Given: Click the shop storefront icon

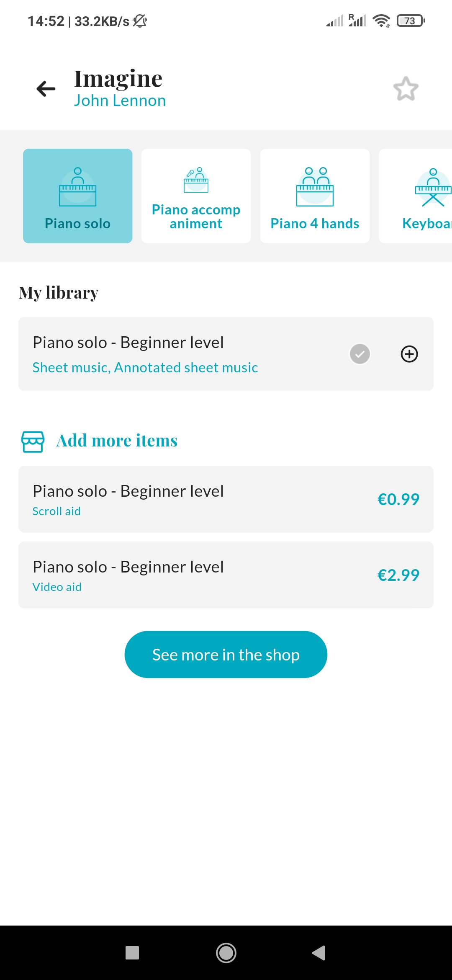Looking at the screenshot, I should tap(33, 441).
